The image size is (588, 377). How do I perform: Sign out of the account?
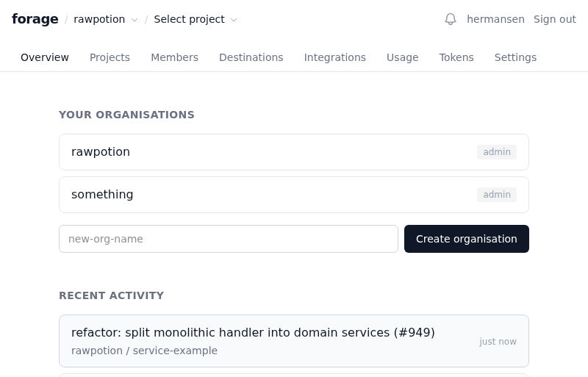[x=554, y=19]
